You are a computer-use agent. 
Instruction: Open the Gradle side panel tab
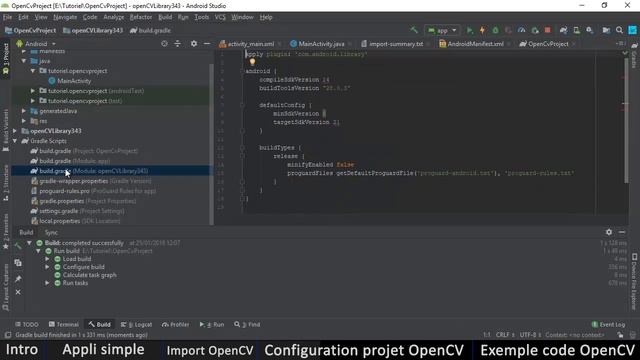(634, 55)
